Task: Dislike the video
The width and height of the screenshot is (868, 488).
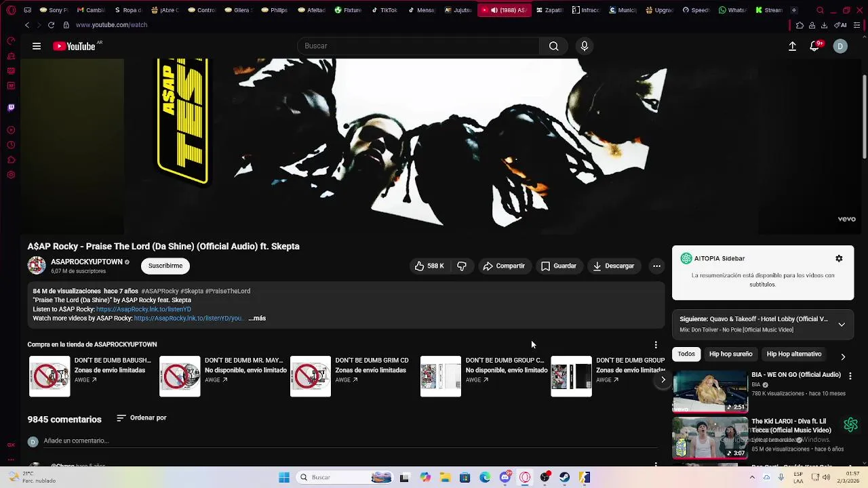Action: [462, 266]
